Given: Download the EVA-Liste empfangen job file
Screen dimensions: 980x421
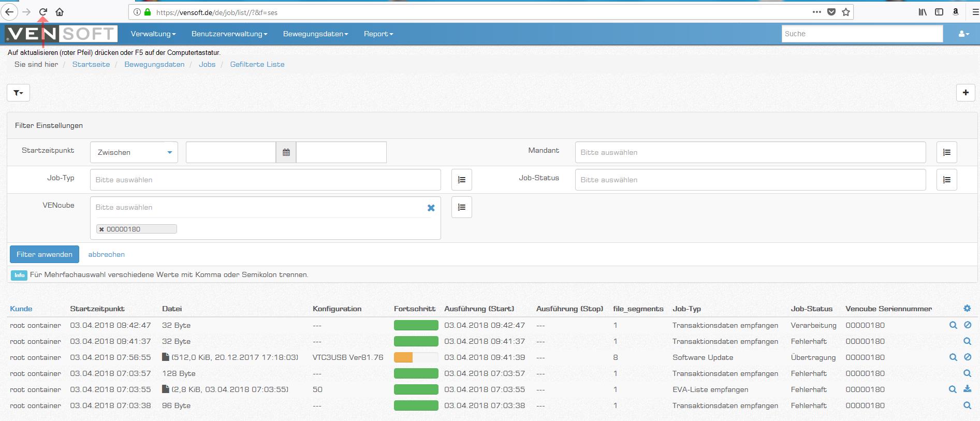Looking at the screenshot, I should pyautogui.click(x=967, y=389).
